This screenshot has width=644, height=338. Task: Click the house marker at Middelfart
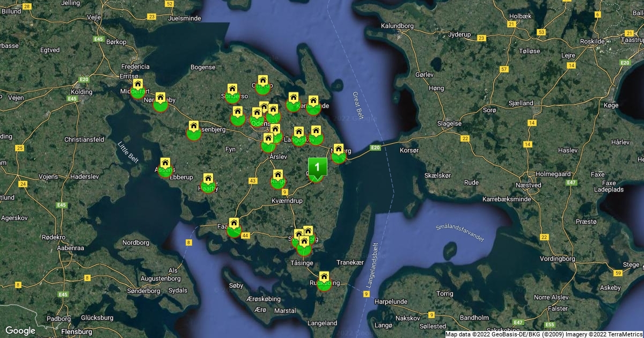click(138, 85)
